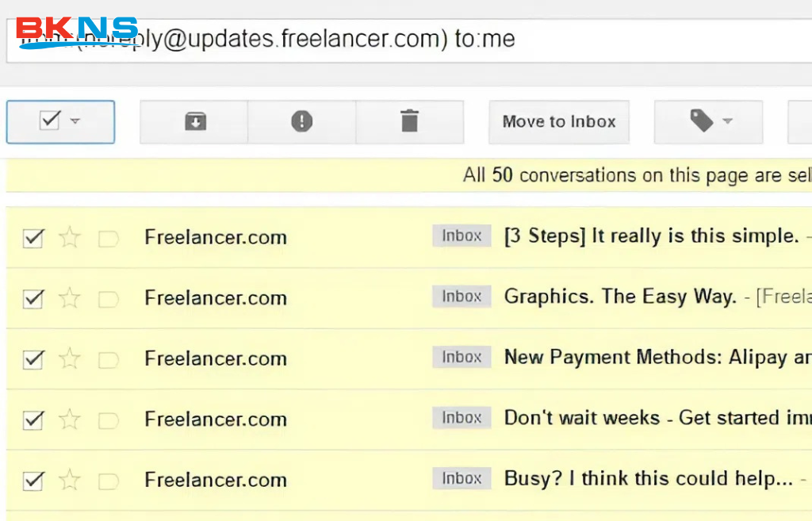
Task: Open the Labels tag dropdown
Action: pyautogui.click(x=708, y=121)
